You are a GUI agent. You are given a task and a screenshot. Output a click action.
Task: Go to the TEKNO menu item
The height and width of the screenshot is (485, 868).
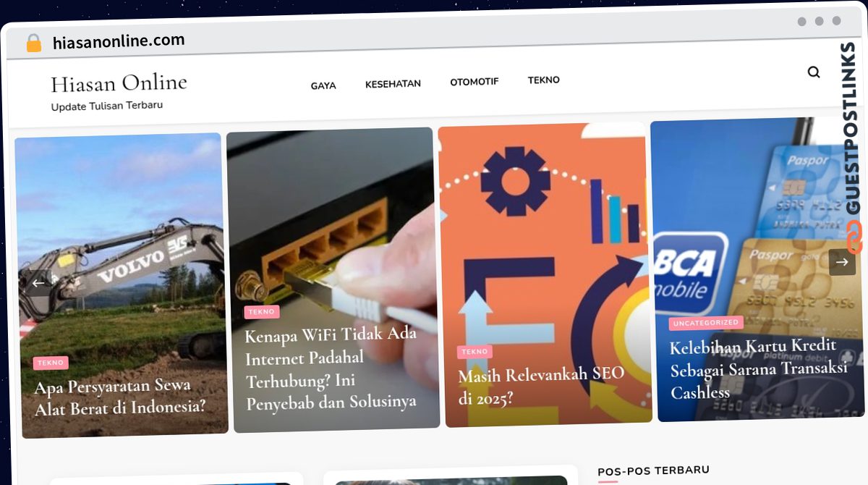click(544, 80)
